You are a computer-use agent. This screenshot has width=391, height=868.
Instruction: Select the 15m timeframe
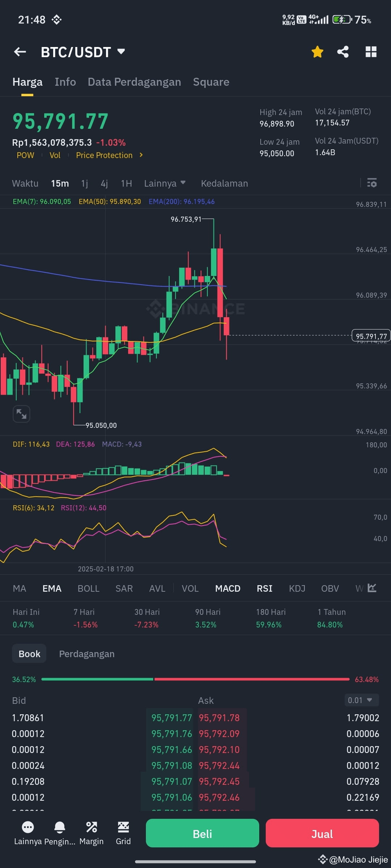tap(60, 183)
